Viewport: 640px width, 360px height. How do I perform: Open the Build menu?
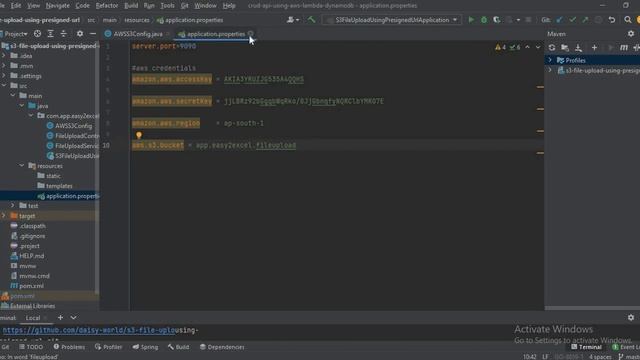point(131,6)
